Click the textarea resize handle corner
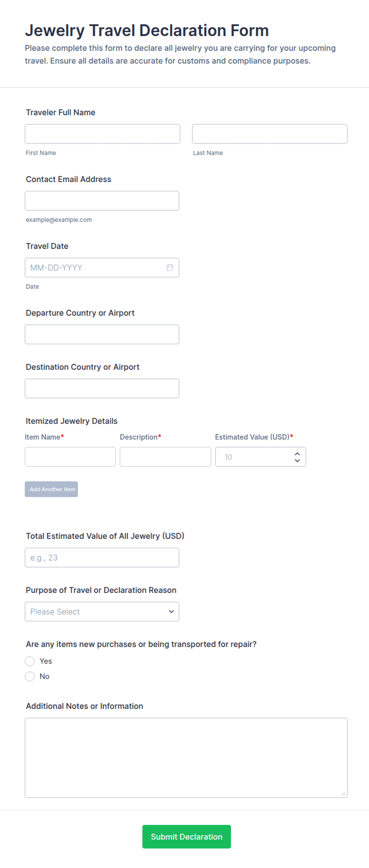The image size is (369, 868). click(x=343, y=793)
